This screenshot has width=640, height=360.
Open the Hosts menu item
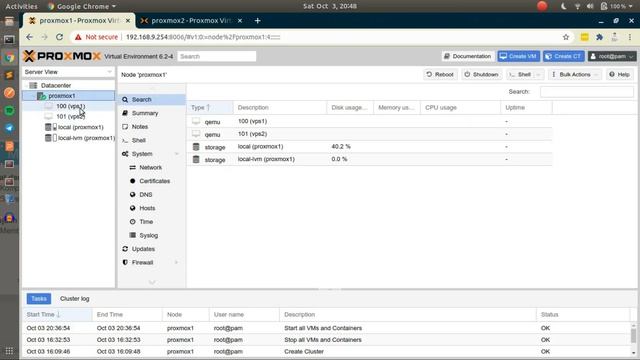tap(151, 208)
